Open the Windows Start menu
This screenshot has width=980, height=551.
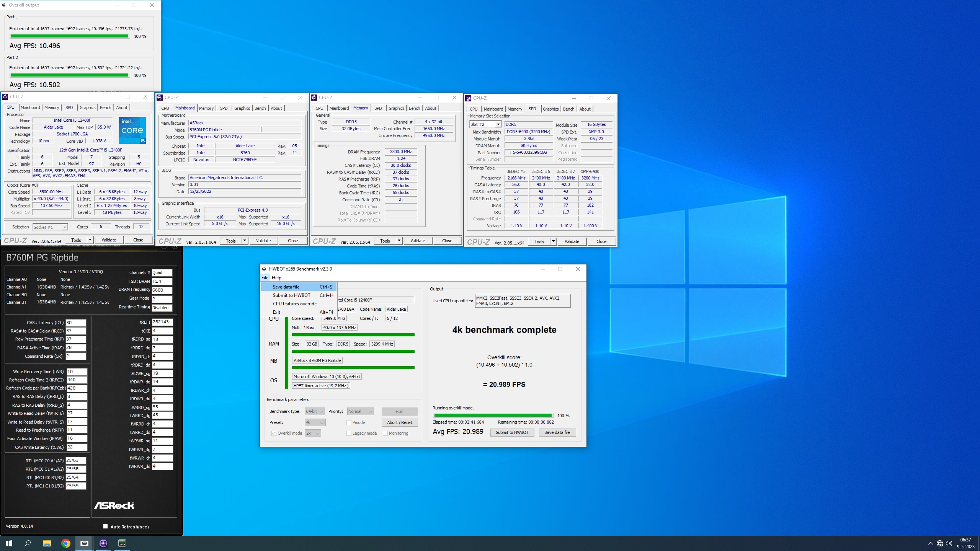point(9,543)
